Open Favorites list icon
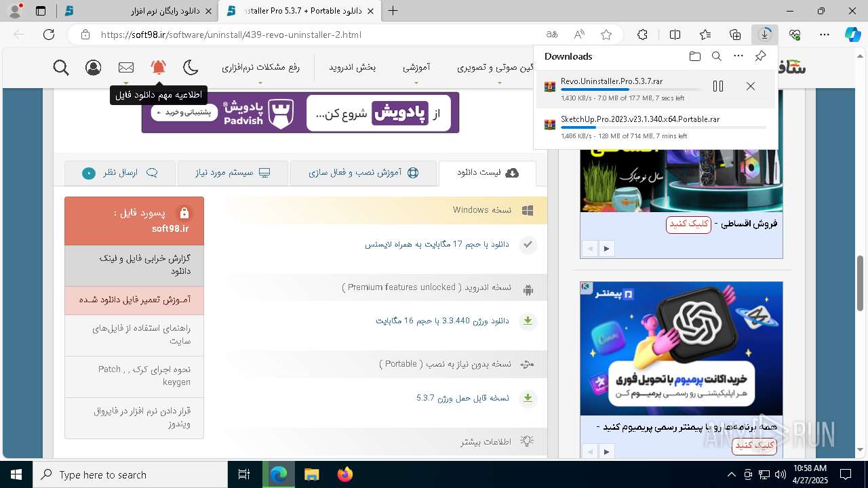This screenshot has width=868, height=488. [x=705, y=35]
